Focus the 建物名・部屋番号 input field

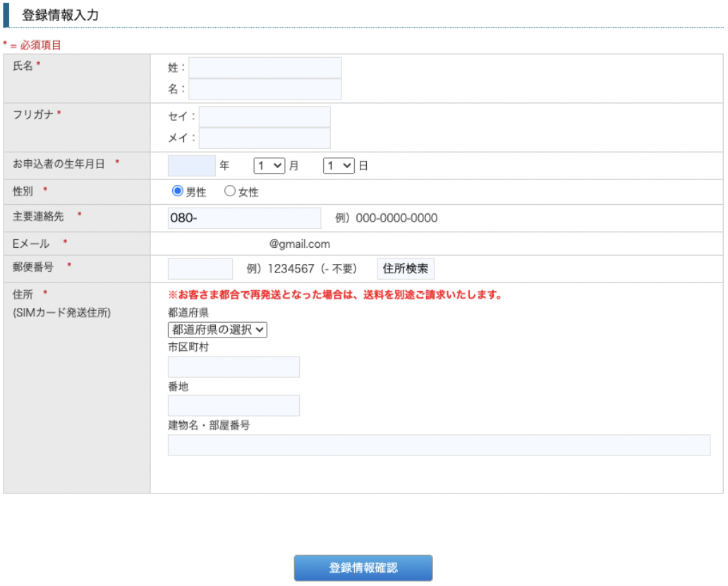(x=439, y=445)
